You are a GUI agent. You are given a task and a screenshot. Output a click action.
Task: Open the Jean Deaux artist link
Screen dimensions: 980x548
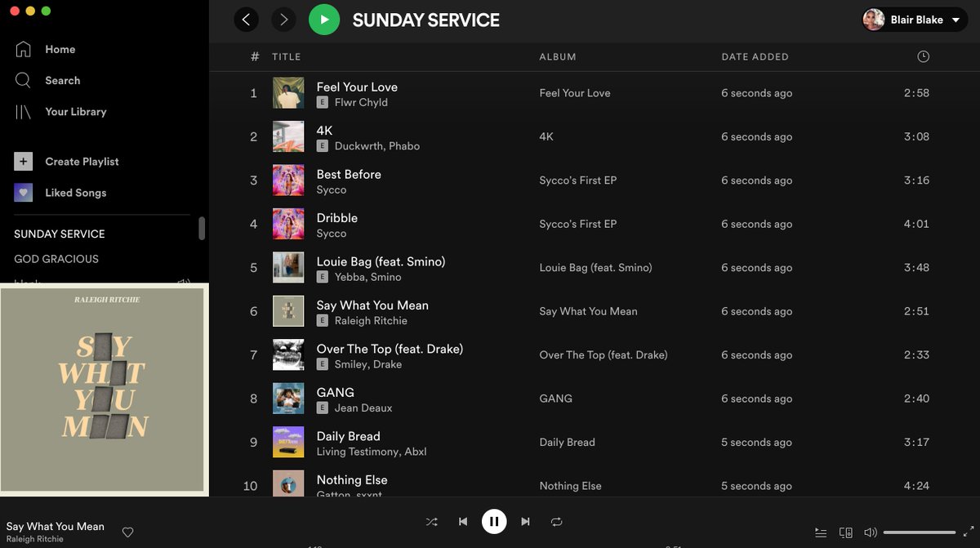pos(363,408)
